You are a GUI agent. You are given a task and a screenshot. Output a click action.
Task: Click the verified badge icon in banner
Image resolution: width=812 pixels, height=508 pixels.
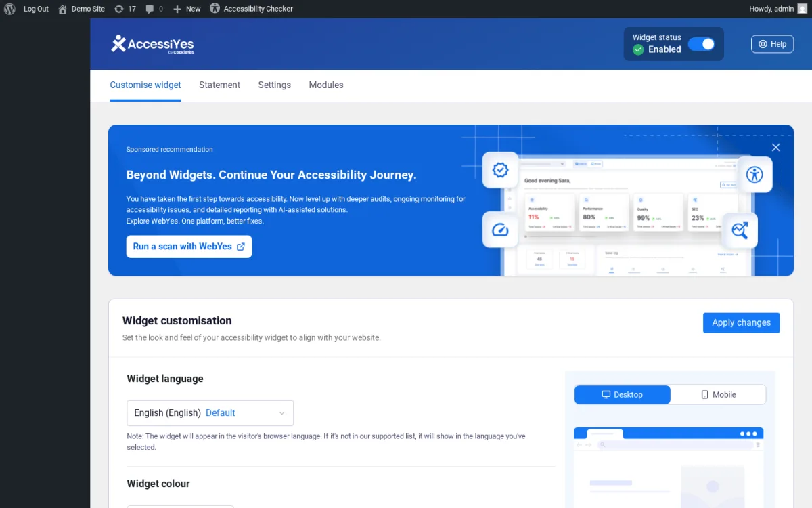click(x=500, y=170)
